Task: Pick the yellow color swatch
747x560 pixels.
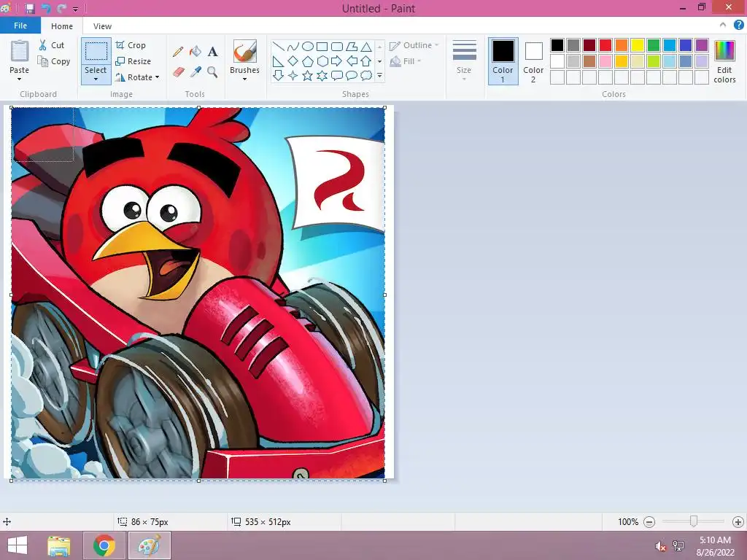Action: click(x=638, y=45)
